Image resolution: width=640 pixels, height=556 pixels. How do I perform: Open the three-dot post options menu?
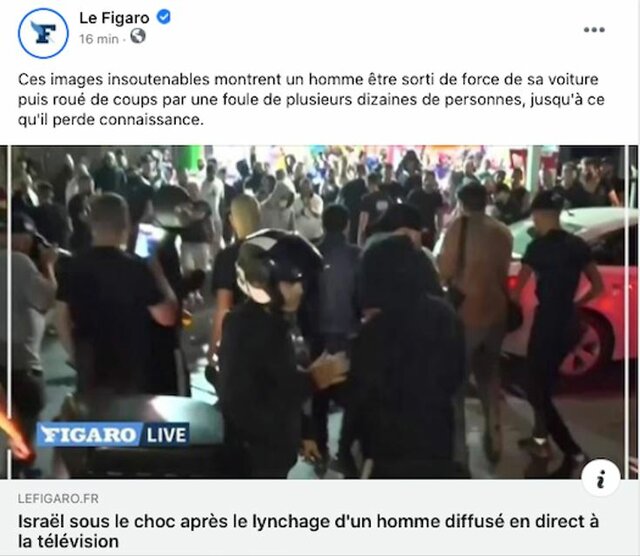594,30
